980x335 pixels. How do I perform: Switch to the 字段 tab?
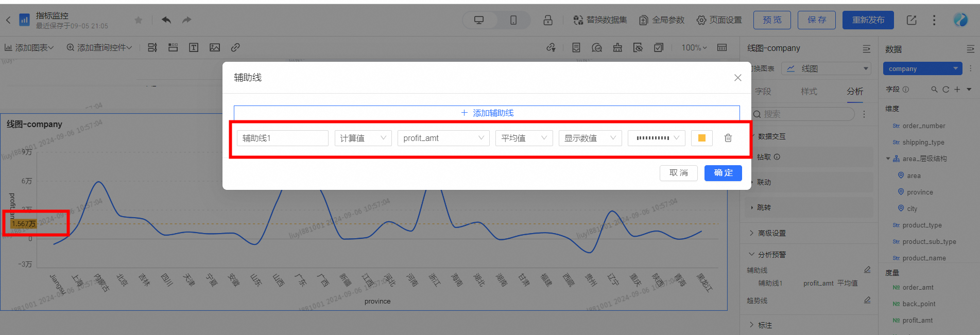763,91
